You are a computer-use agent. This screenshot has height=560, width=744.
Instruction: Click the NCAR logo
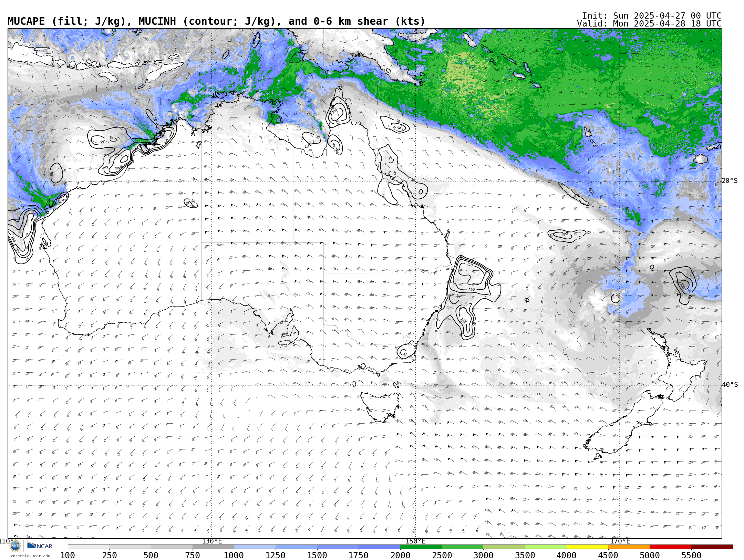[40, 546]
